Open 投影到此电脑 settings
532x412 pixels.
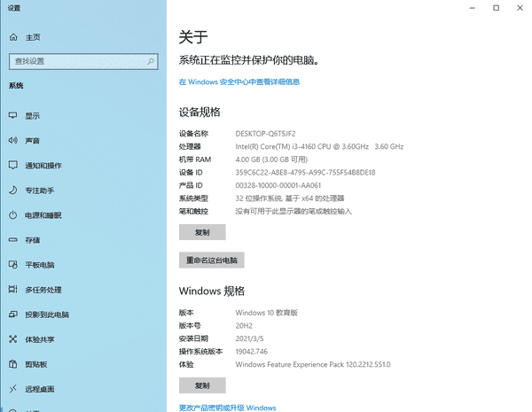click(47, 315)
